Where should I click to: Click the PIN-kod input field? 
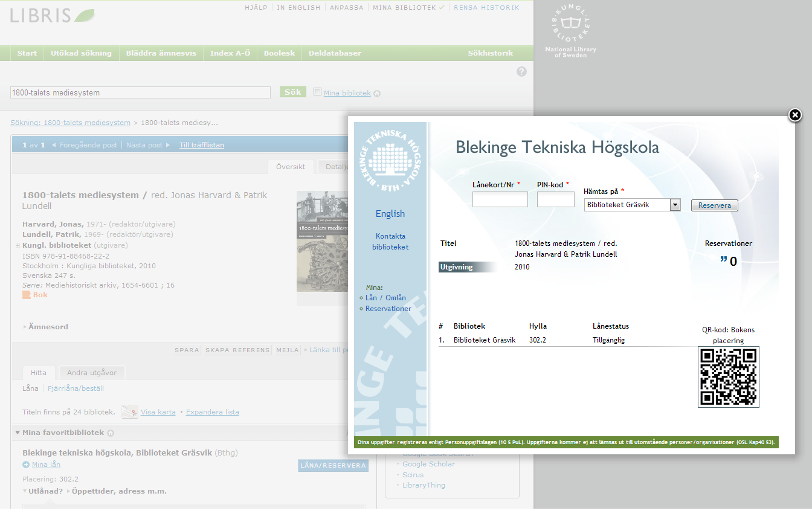tap(556, 199)
